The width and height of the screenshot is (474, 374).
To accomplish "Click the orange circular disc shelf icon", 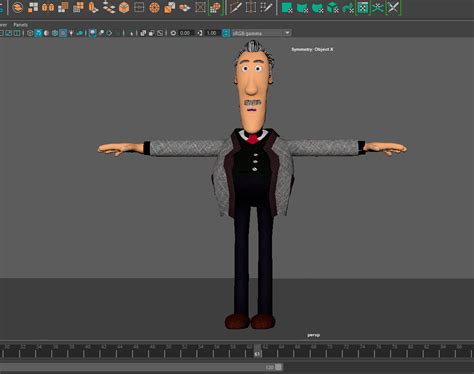I will pos(154,7).
